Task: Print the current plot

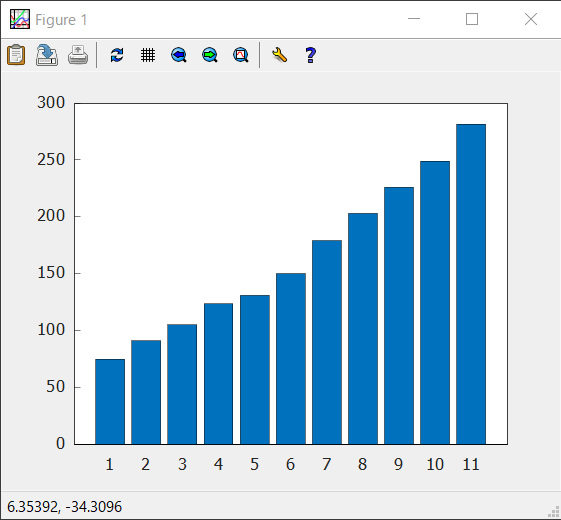Action: pos(78,55)
